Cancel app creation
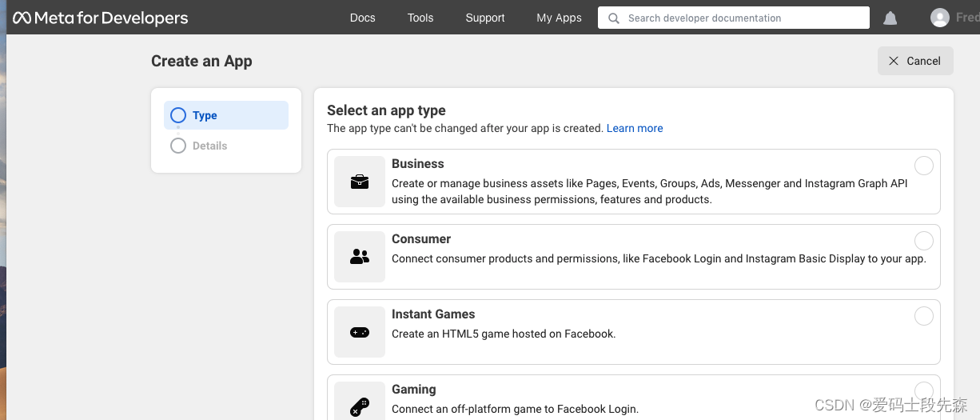Viewport: 980px width, 420px height. tap(915, 61)
